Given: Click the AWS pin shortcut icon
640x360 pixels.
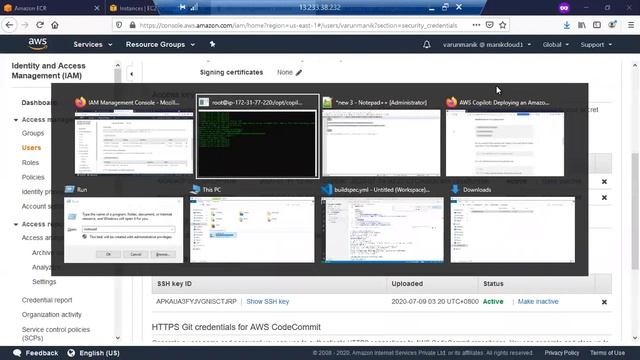Looking at the screenshot, I should pos(212,44).
